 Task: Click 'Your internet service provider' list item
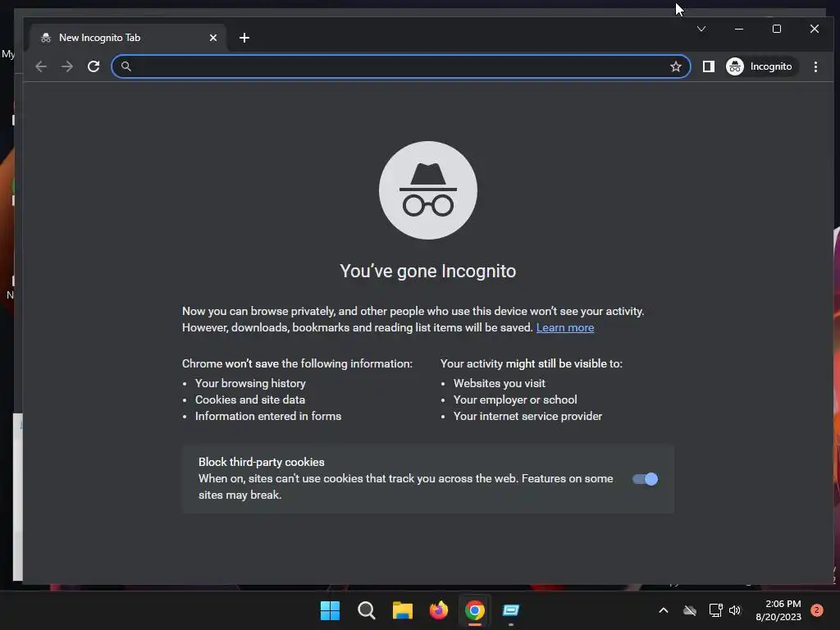point(527,416)
